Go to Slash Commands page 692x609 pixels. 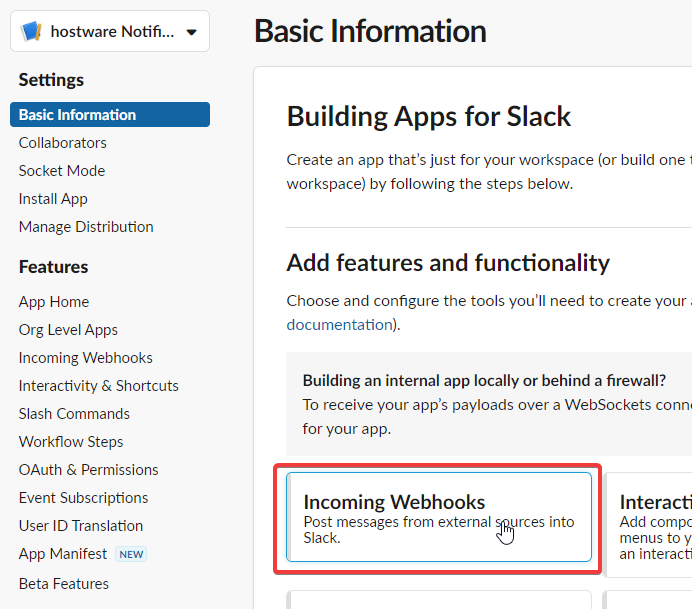click(74, 414)
